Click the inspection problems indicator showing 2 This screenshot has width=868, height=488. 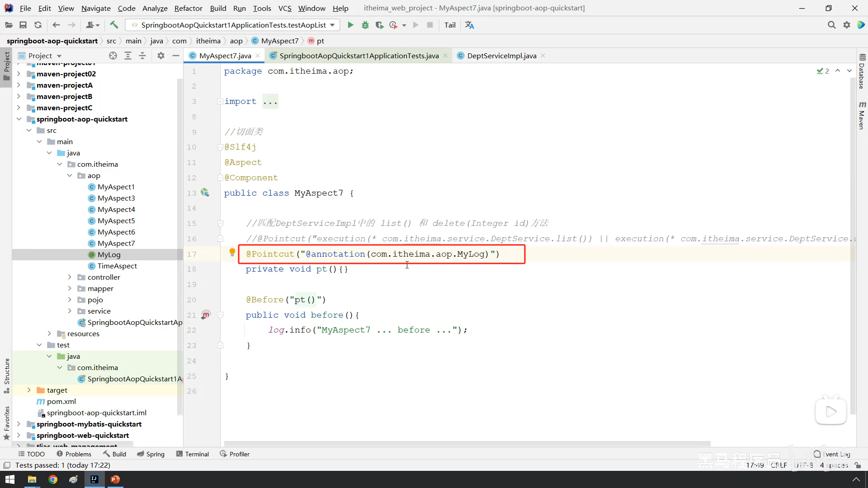[823, 71]
